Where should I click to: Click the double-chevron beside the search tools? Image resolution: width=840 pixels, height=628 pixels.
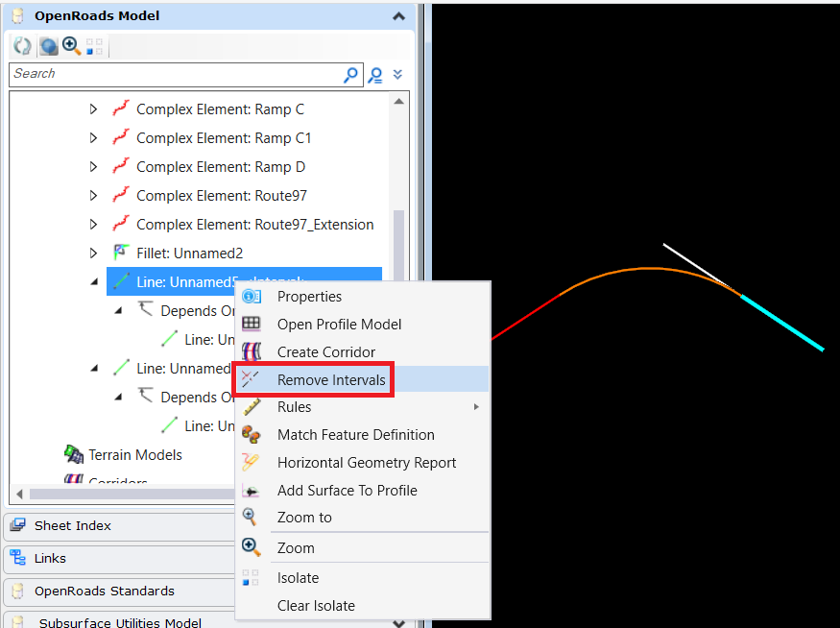pos(397,75)
